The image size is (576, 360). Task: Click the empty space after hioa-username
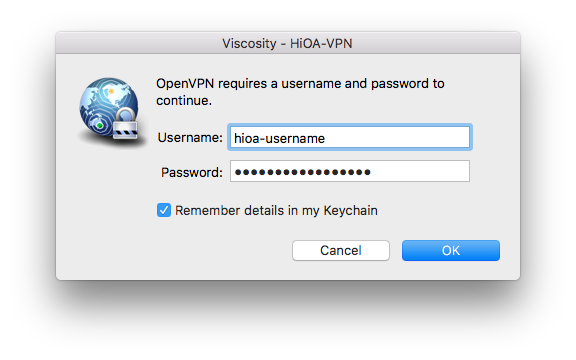[x=397, y=138]
